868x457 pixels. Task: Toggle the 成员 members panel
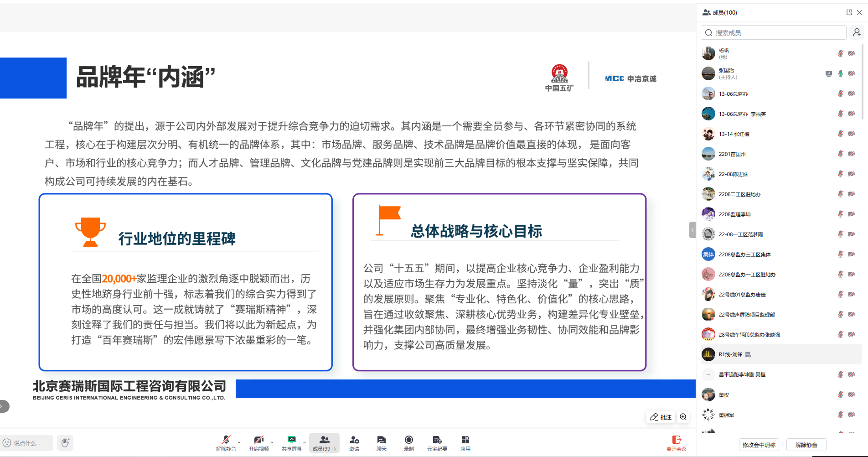(324, 442)
